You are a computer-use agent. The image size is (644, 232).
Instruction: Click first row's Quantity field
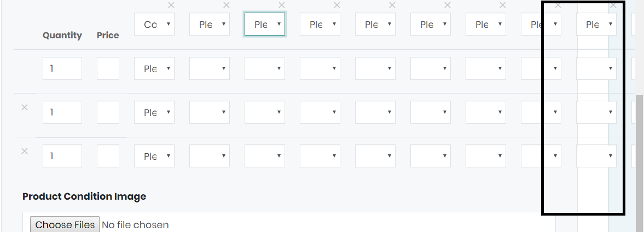[62, 68]
